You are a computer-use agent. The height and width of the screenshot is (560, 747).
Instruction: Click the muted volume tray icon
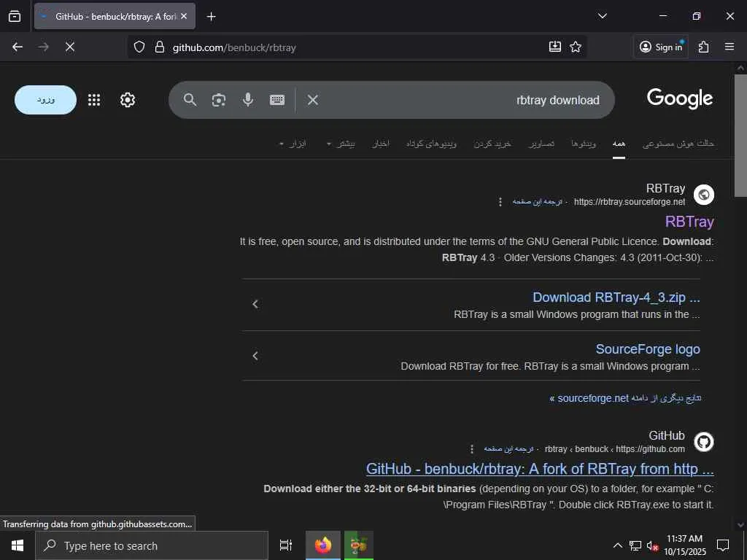pos(652,545)
